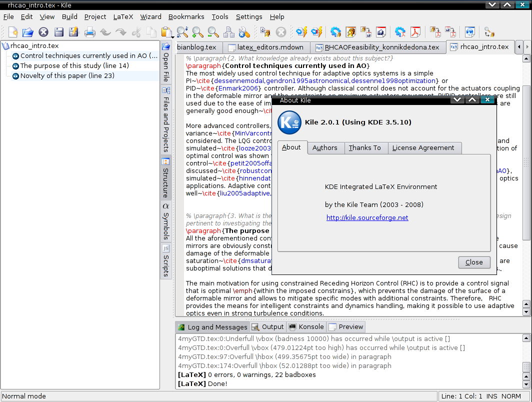Image resolution: width=532 pixels, height=402 pixels.
Task: Click the DVI to PS conversion icon
Action: [x=366, y=32]
